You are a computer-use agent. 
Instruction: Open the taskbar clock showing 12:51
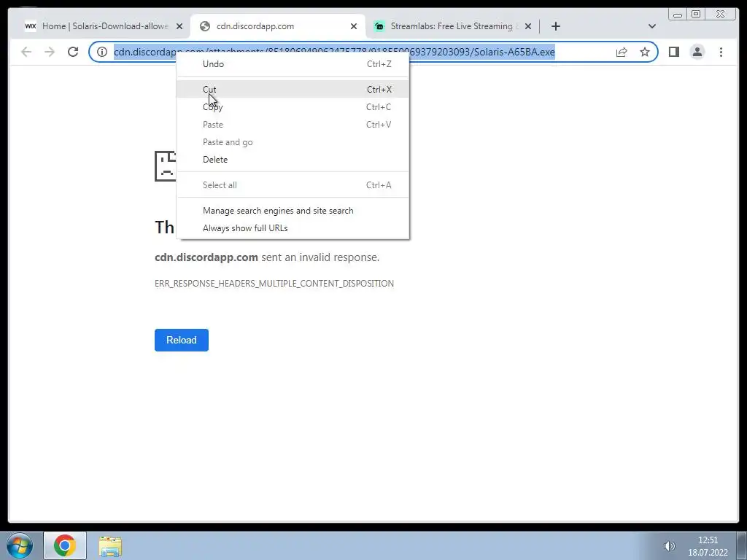[708, 546]
